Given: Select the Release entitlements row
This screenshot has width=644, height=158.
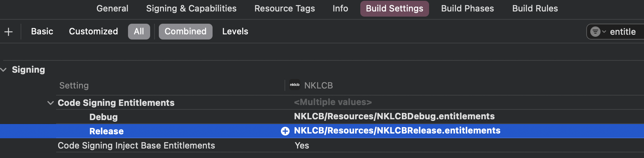Looking at the screenshot, I should click(106, 131).
